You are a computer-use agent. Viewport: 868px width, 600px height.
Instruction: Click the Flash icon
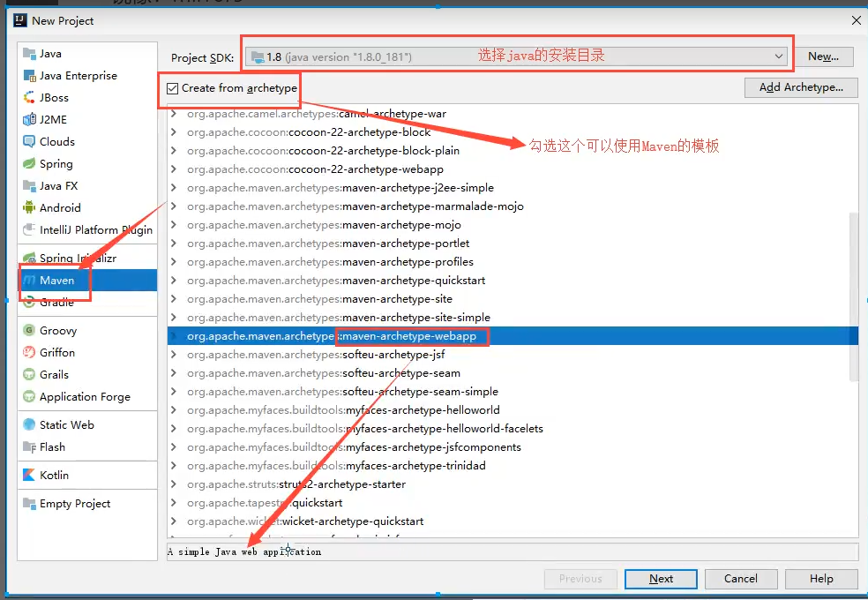pos(29,446)
